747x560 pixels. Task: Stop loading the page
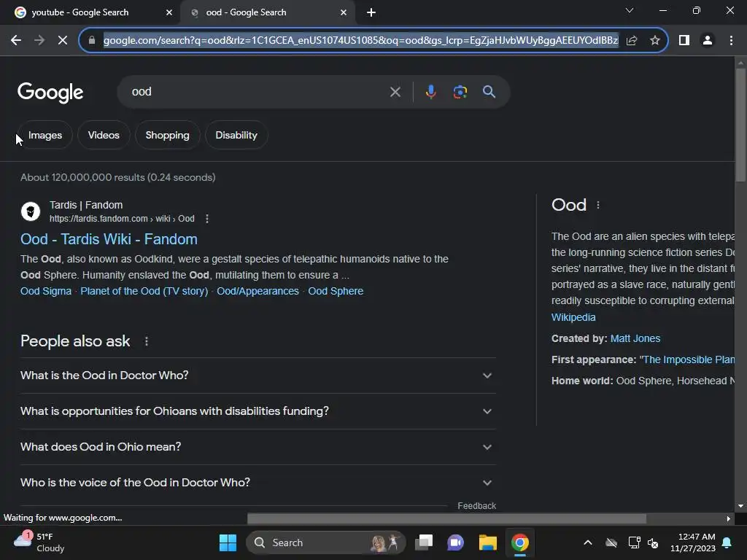(x=63, y=41)
